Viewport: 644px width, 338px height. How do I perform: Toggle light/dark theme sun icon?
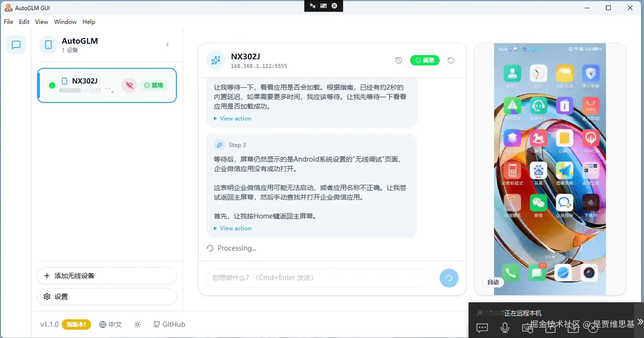click(x=137, y=324)
